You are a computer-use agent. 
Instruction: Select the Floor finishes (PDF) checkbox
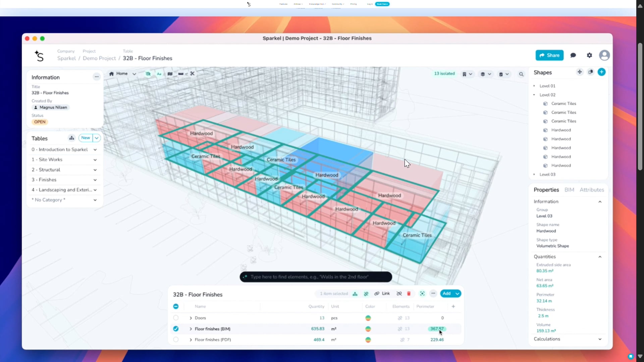pyautogui.click(x=176, y=340)
